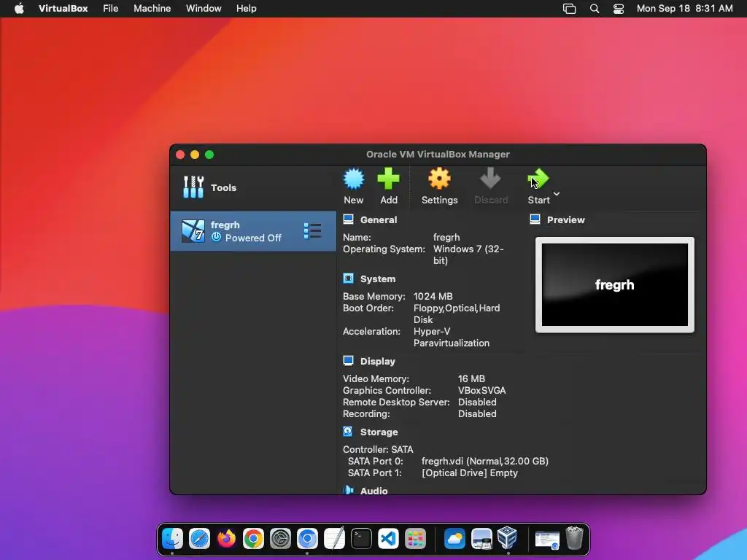
Task: Expand the Start button dropdown chevron
Action: [x=557, y=194]
